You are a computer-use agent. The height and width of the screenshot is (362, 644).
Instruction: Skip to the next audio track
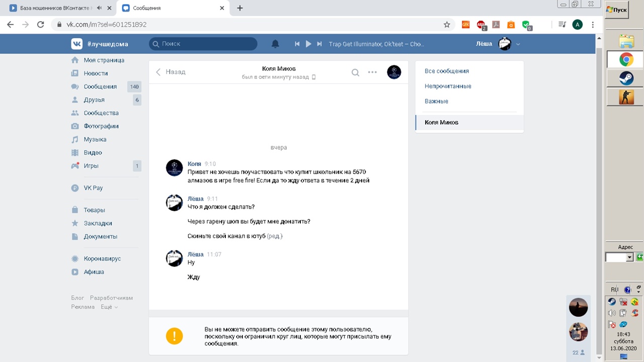[x=319, y=44]
